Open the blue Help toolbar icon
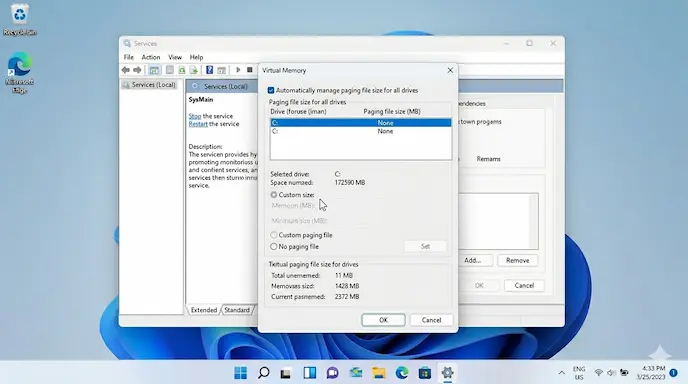This screenshot has width=688, height=384. tap(209, 70)
